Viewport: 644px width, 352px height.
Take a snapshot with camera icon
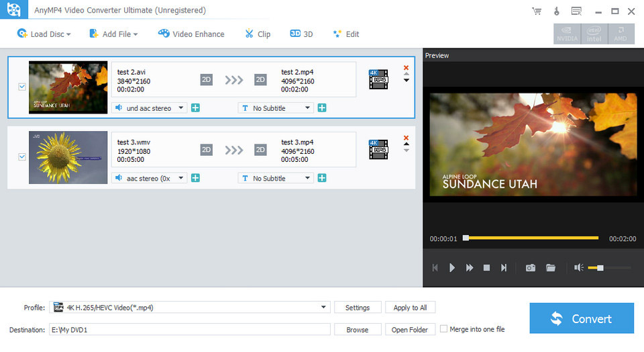click(530, 268)
